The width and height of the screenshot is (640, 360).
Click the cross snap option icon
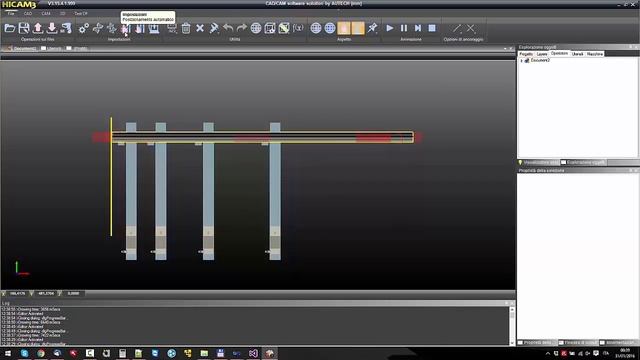pyautogui.click(x=471, y=28)
